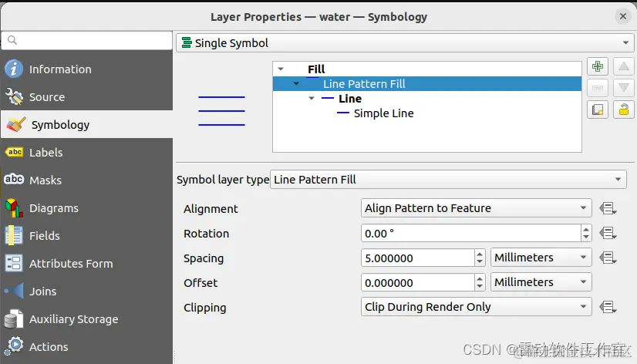Click the Labels abc icon
The image size is (637, 364).
[15, 152]
